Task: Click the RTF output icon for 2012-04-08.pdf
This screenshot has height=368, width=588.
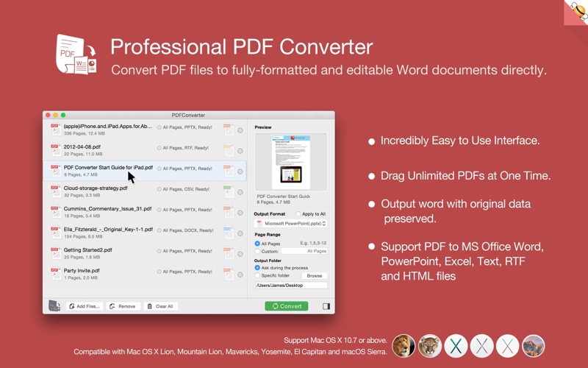Action: pos(229,150)
